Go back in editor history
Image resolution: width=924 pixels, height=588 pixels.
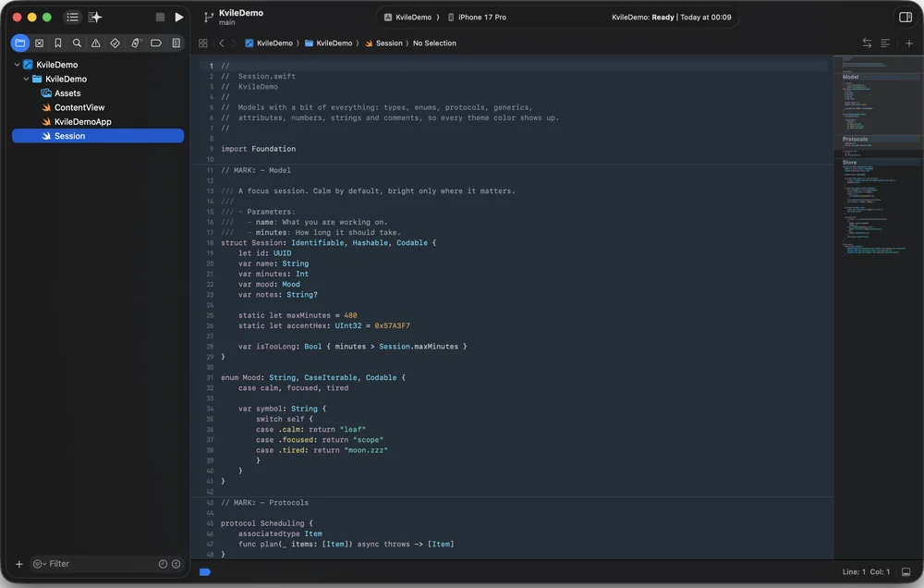click(222, 43)
